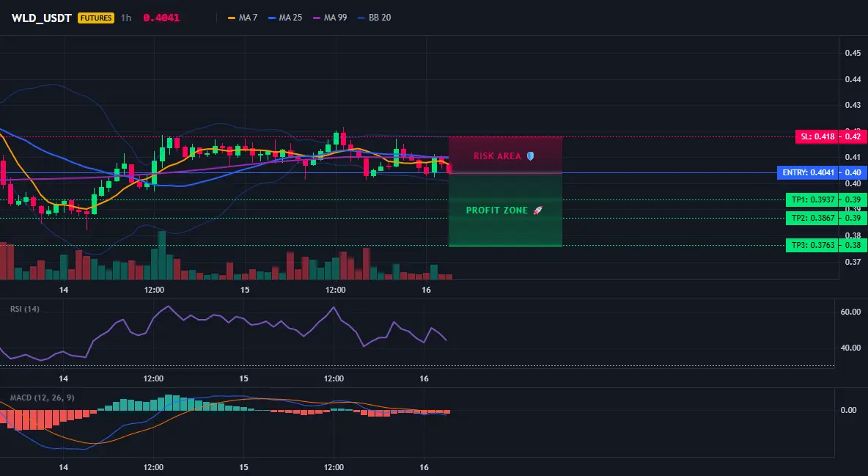Click the shield icon beside RISK AREA
868x476 pixels.
click(530, 156)
